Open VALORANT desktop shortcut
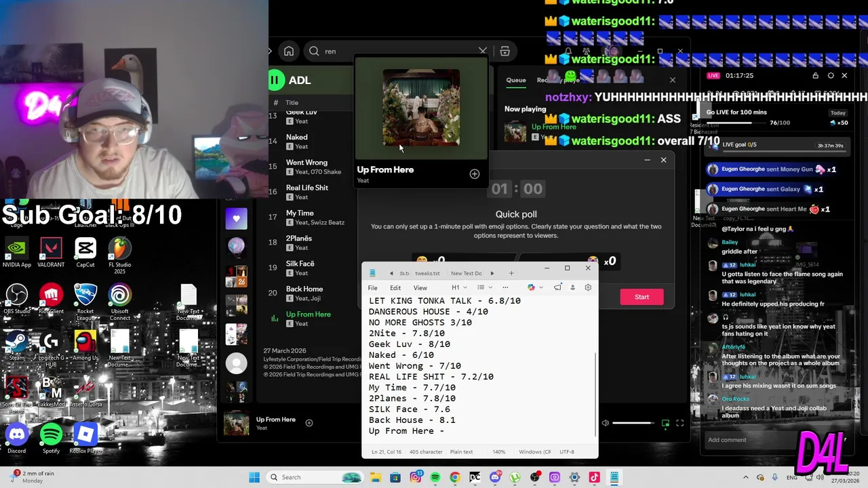Image resolution: width=868 pixels, height=488 pixels. pyautogui.click(x=51, y=253)
